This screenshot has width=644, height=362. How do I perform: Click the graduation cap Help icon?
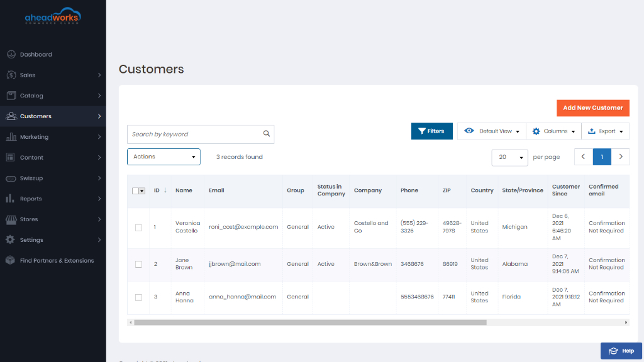[613, 351]
